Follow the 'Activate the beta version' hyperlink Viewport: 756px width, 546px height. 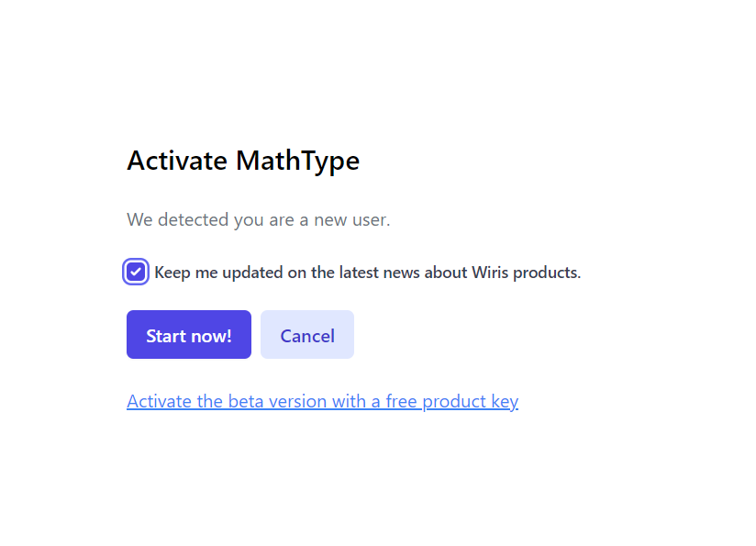pos(323,401)
